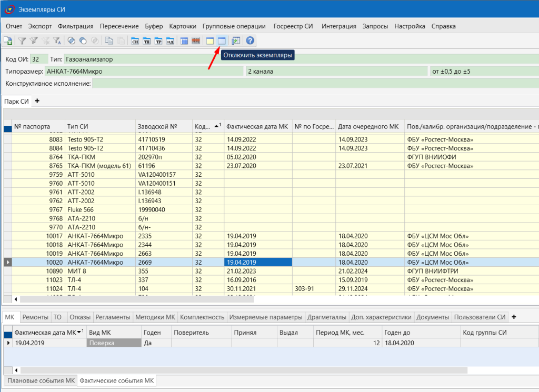
Task: Click the blue table grid icon
Action: (x=184, y=41)
